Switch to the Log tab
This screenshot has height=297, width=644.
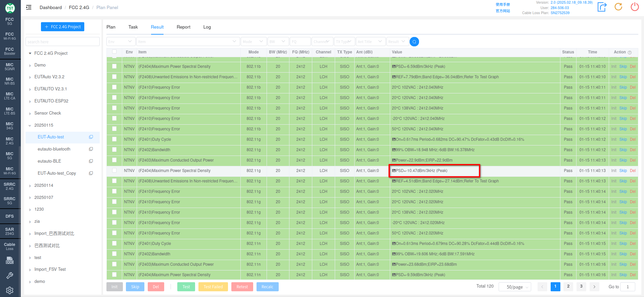click(207, 27)
